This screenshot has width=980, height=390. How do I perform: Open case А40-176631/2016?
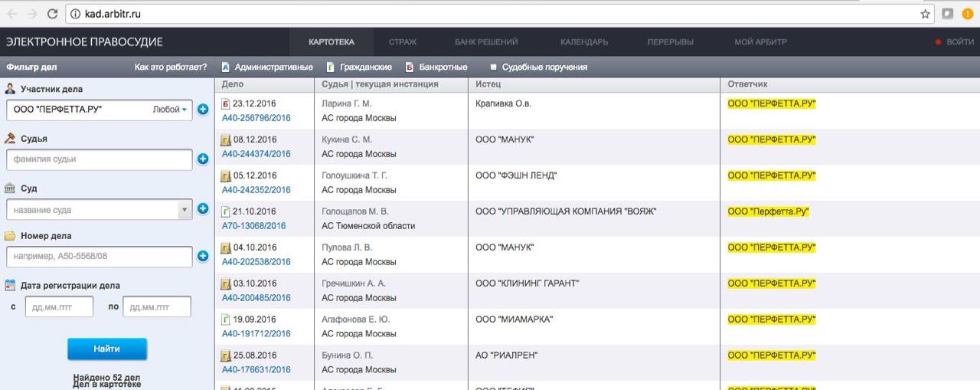256,370
